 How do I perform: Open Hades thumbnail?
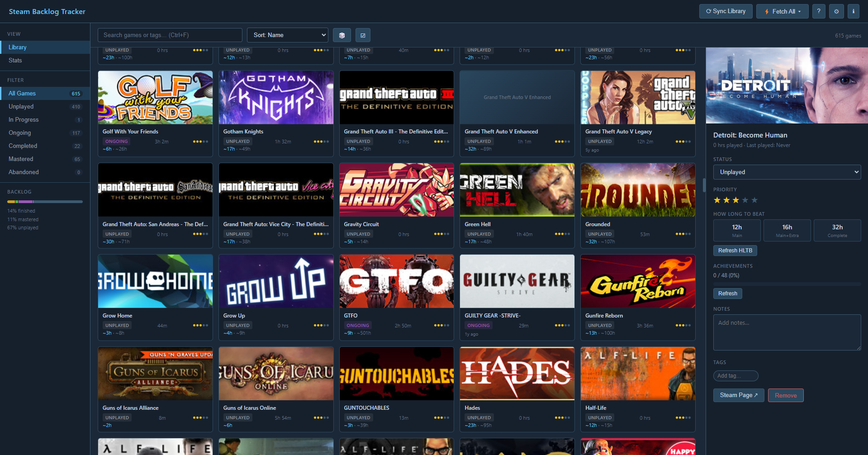pos(517,374)
